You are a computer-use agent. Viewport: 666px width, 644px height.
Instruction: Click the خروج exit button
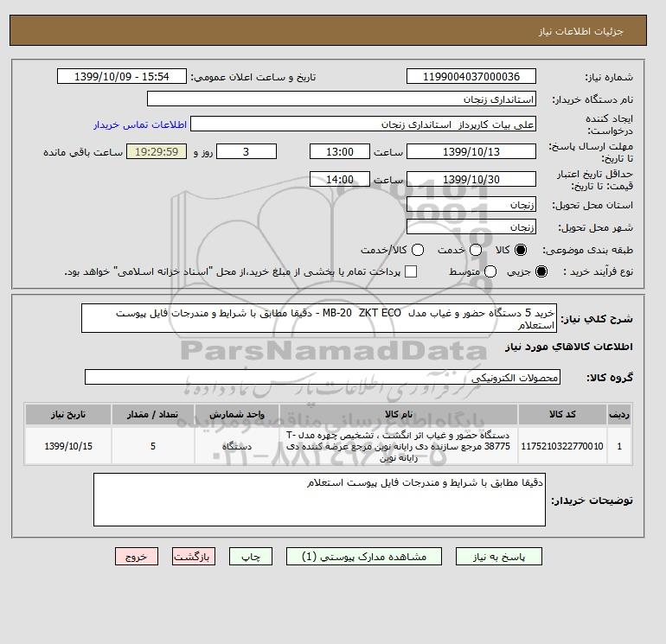(x=137, y=557)
